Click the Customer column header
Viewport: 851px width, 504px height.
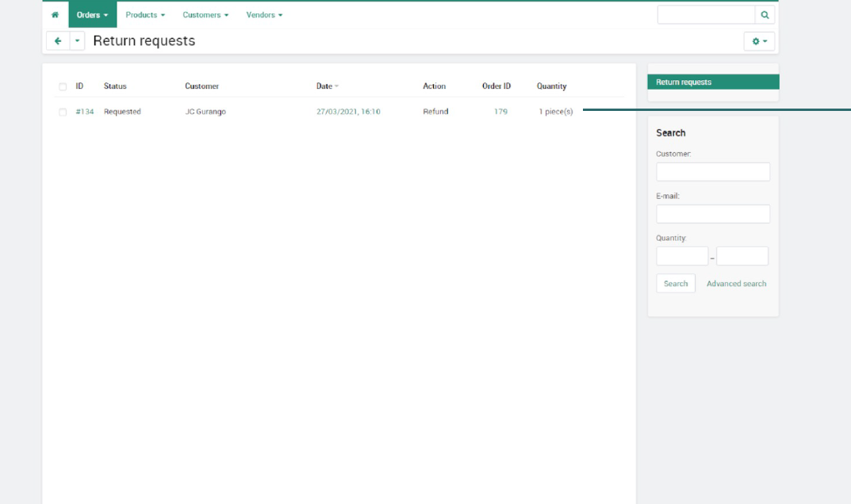(202, 86)
